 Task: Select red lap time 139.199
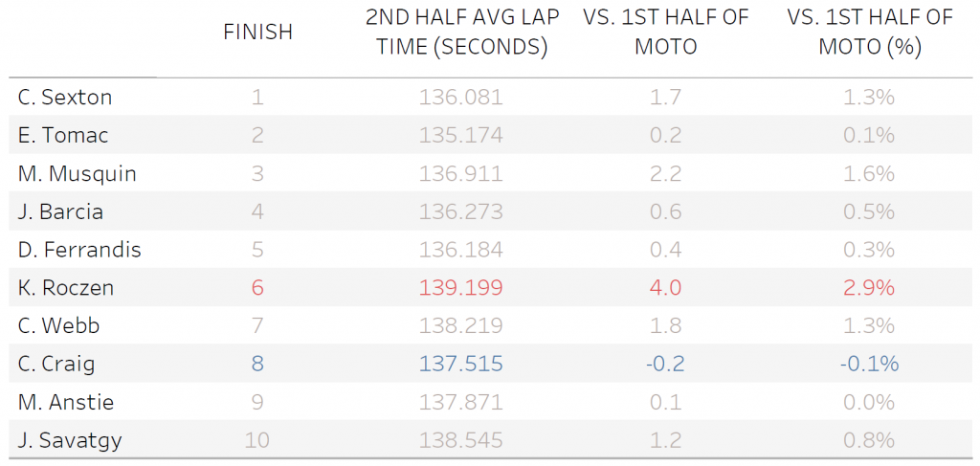point(460,287)
